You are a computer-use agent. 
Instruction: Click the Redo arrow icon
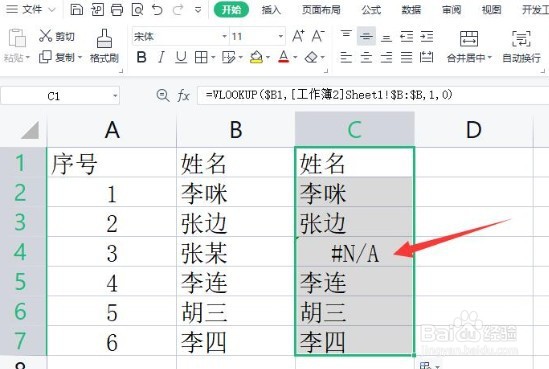178,9
